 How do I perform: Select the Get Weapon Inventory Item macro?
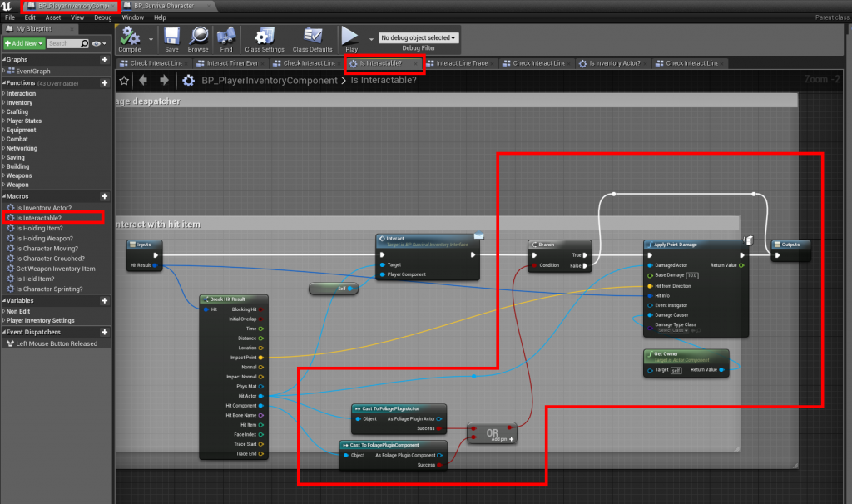pos(55,269)
